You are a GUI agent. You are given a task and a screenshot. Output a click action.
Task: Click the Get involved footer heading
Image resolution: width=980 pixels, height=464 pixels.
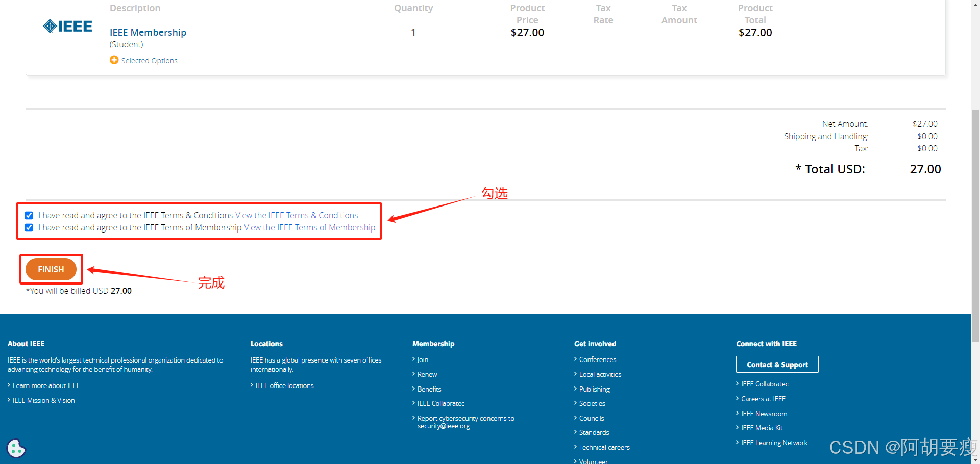[x=595, y=344]
